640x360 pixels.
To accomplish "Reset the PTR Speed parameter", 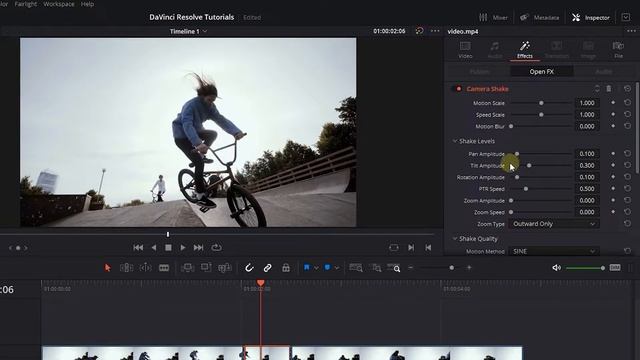I will (627, 189).
